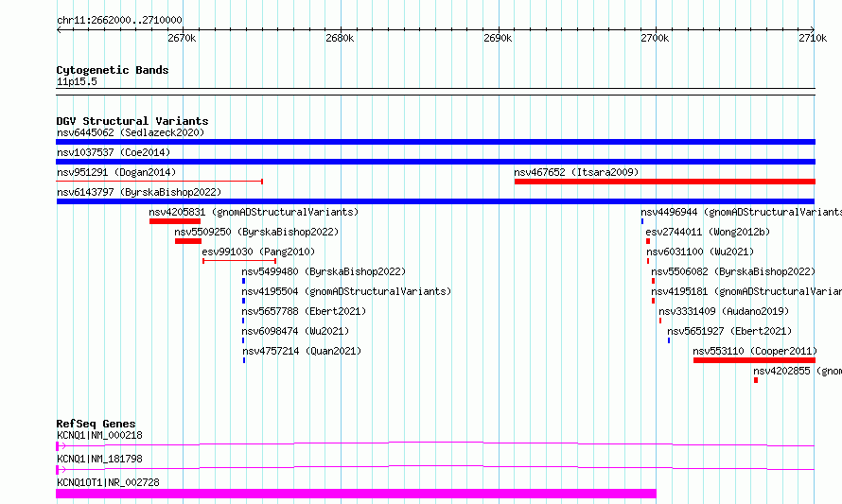Viewport: 842px width, 504px height.
Task: Click the KCNQ1|NM_181798 gene label
Action: click(x=100, y=459)
